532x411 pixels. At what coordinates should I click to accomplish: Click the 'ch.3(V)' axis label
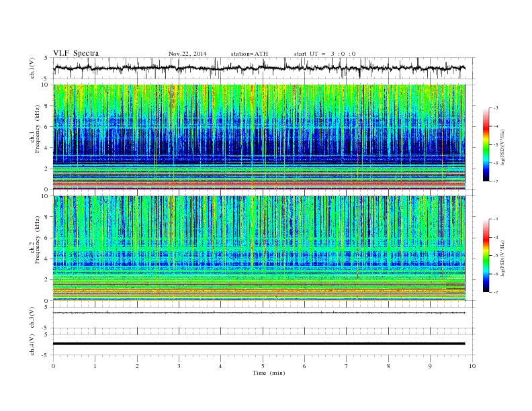(x=32, y=318)
